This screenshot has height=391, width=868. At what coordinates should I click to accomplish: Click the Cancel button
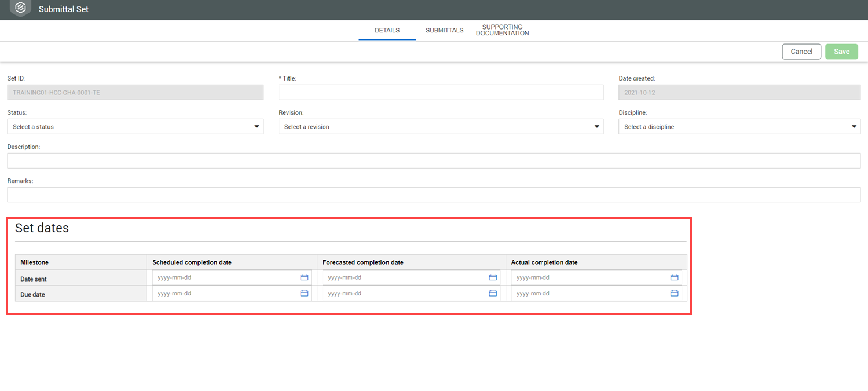(x=801, y=52)
